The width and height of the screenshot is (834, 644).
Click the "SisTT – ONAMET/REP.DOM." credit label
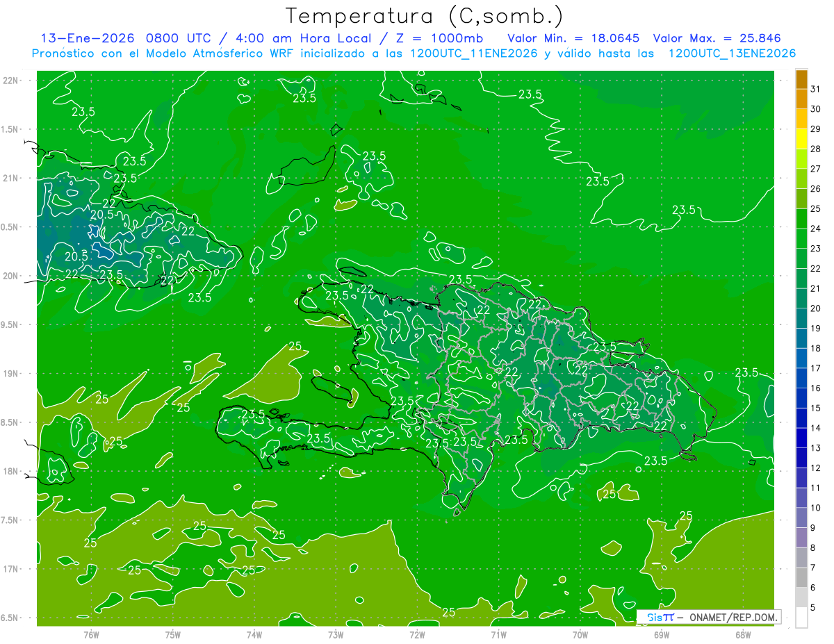tap(710, 617)
